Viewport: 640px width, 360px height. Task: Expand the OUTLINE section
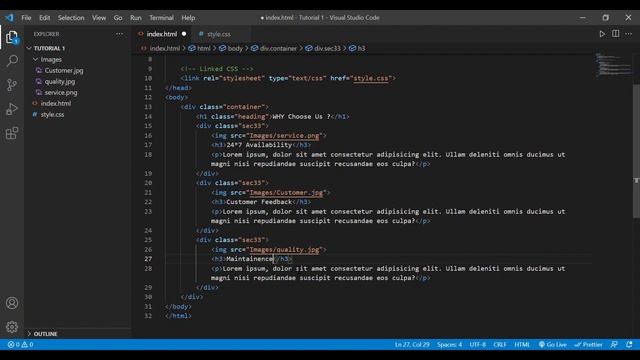45,334
